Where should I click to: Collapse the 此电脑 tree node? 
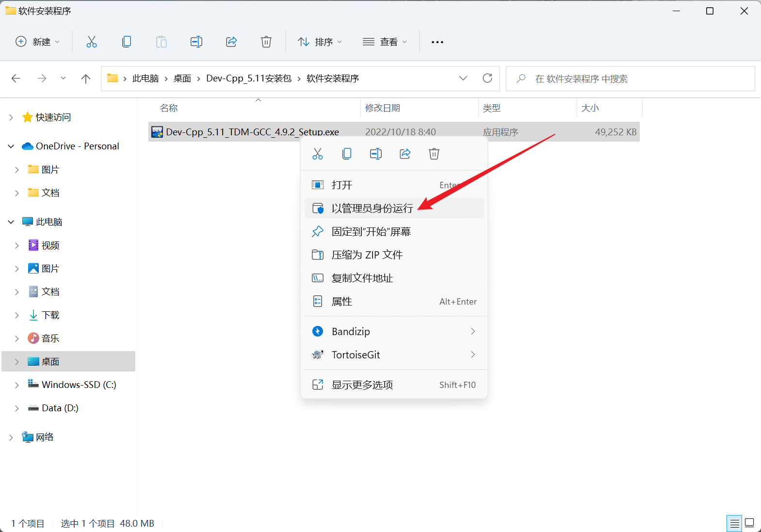[x=11, y=222]
